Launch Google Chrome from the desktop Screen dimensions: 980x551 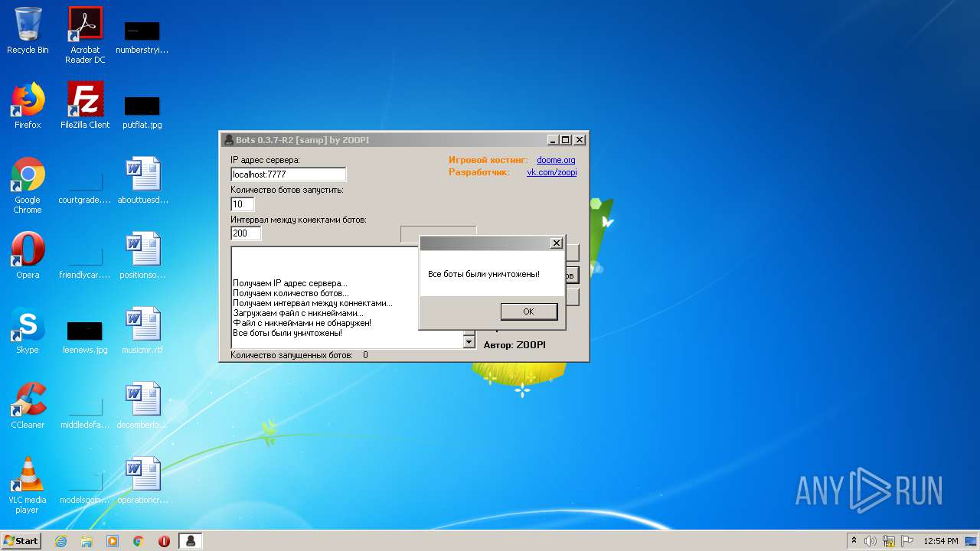[28, 185]
